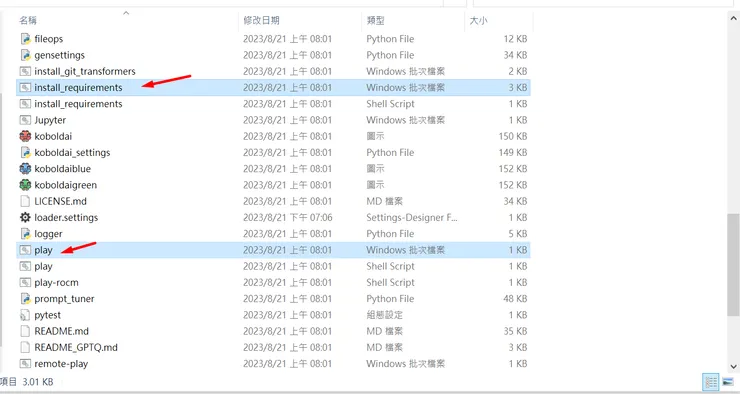
Task: Click the gear icon of loader.settings
Action: (25, 218)
